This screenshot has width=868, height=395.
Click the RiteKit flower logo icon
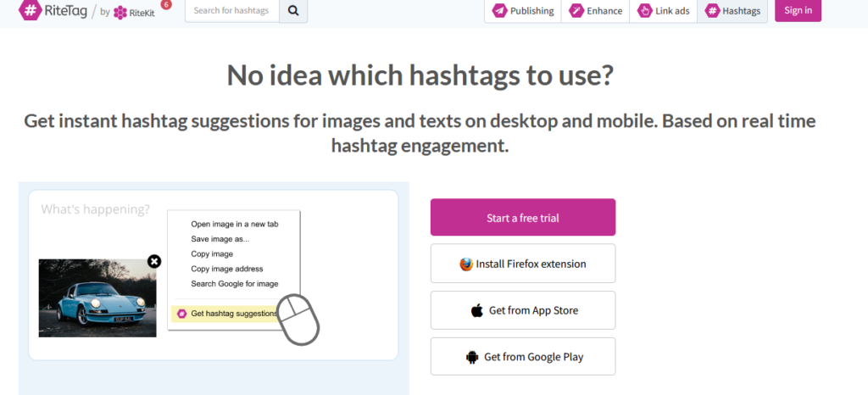click(x=120, y=12)
